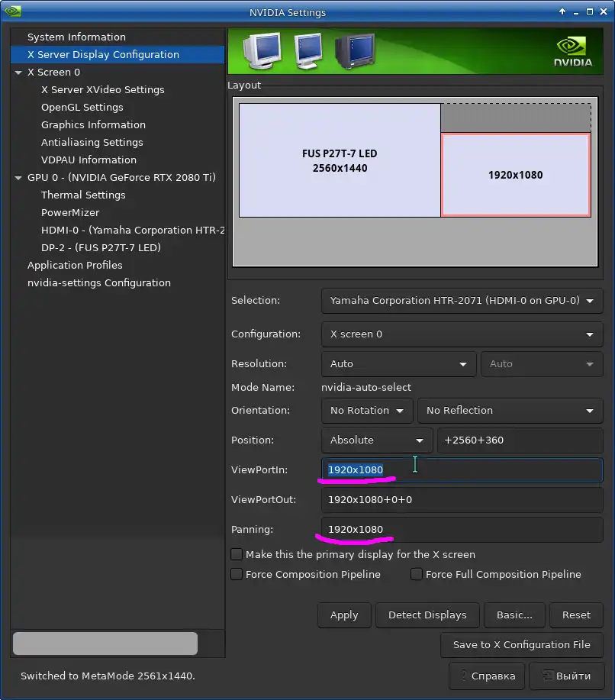This screenshot has width=615, height=700.
Task: Enable Make this the primary display checkbox
Action: (x=237, y=554)
